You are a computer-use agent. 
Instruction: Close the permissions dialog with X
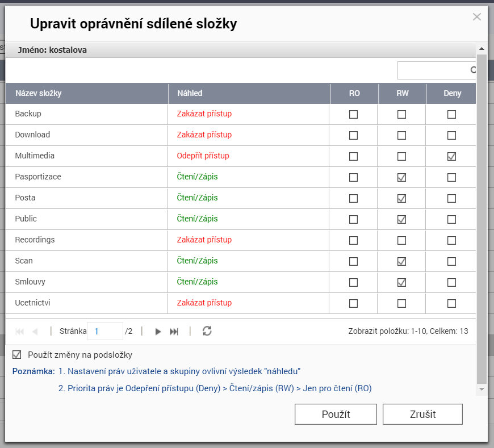[477, 17]
